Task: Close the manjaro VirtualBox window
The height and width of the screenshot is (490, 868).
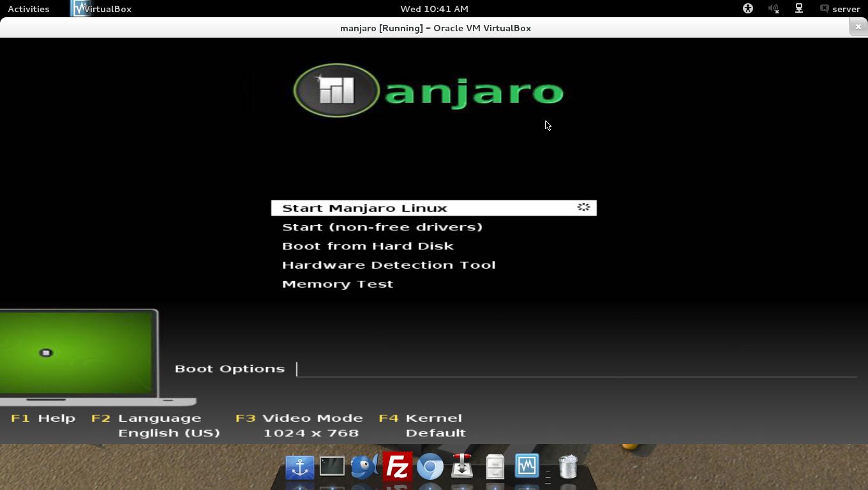Action: click(858, 27)
